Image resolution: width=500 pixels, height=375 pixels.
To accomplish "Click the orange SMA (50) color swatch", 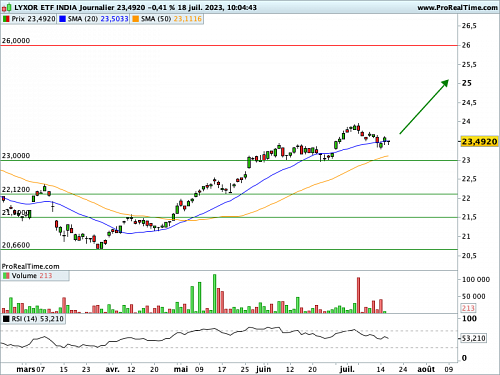I will coord(136,19).
